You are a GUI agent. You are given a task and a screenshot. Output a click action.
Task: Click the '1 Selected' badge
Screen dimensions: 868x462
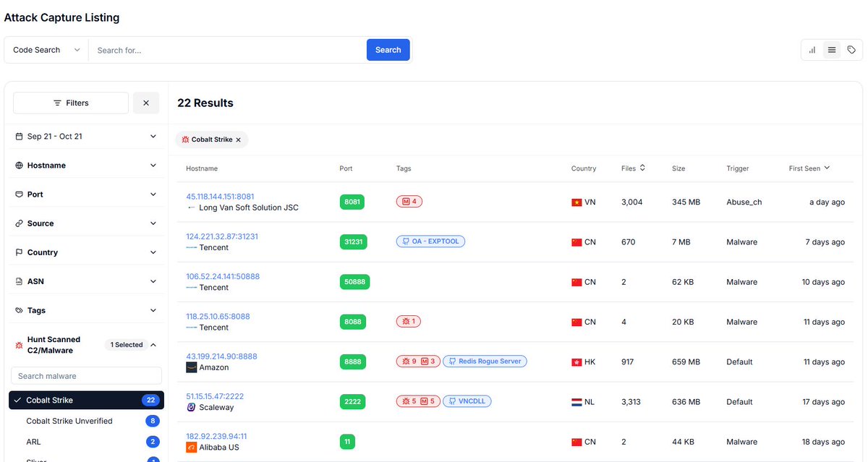pyautogui.click(x=127, y=345)
